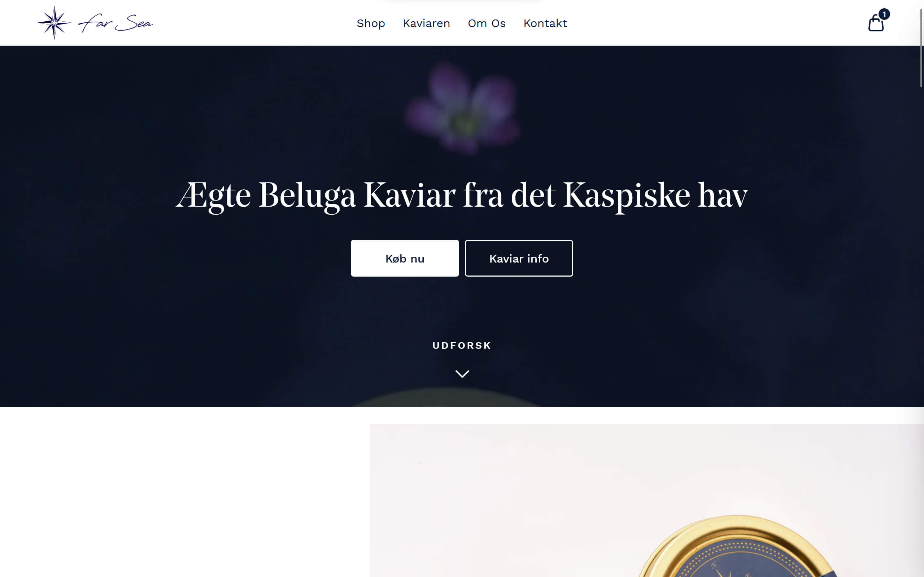924x577 pixels.
Task: Click the UDFORSK label
Action: pos(462,345)
